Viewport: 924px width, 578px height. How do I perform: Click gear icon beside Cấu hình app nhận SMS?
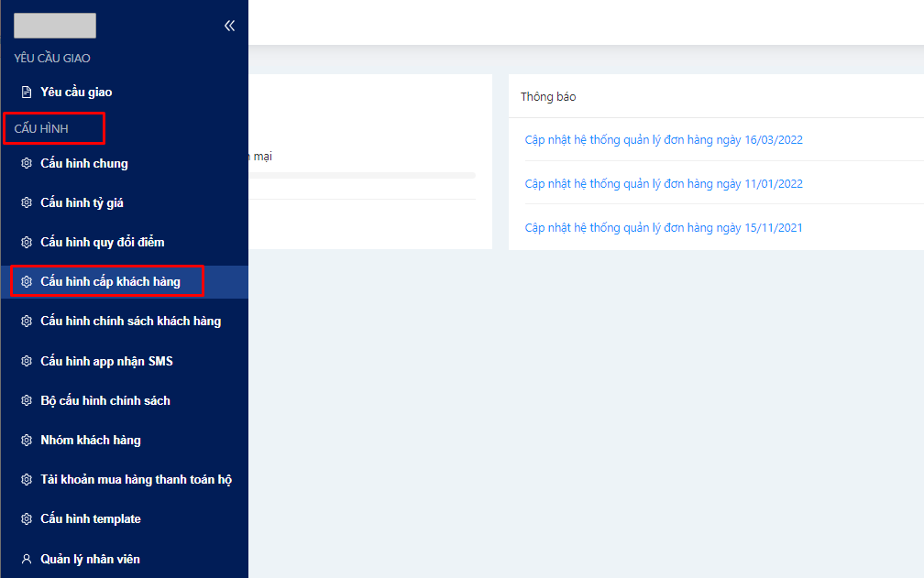[27, 362]
